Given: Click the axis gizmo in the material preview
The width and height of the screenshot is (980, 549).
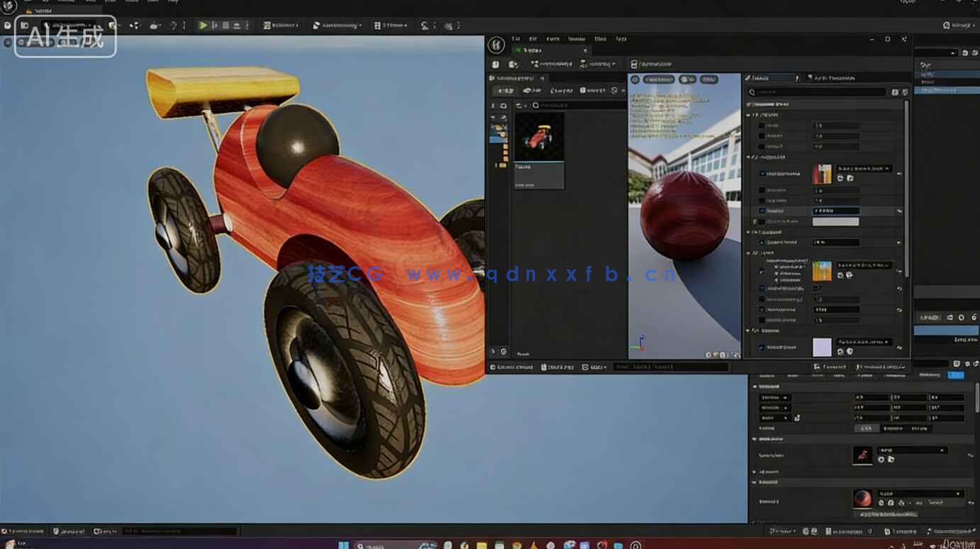Looking at the screenshot, I should coord(639,345).
